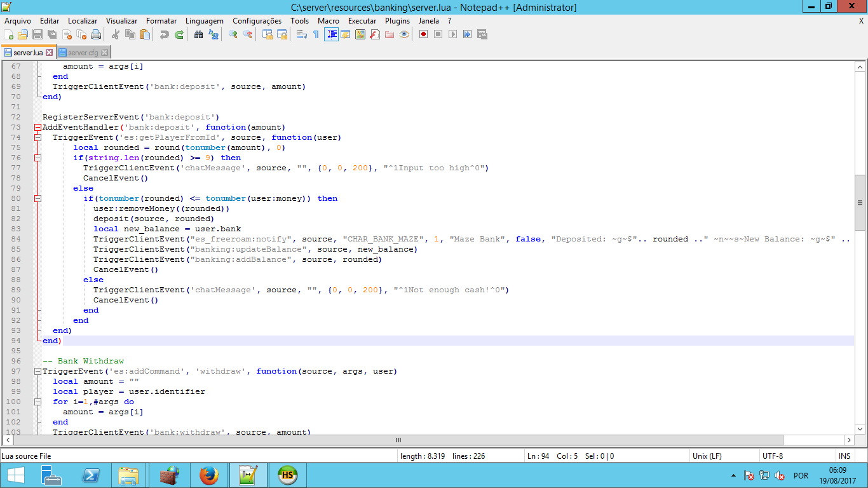Show hidden tray icons arrow
Image resolution: width=868 pixels, height=488 pixels.
click(734, 476)
